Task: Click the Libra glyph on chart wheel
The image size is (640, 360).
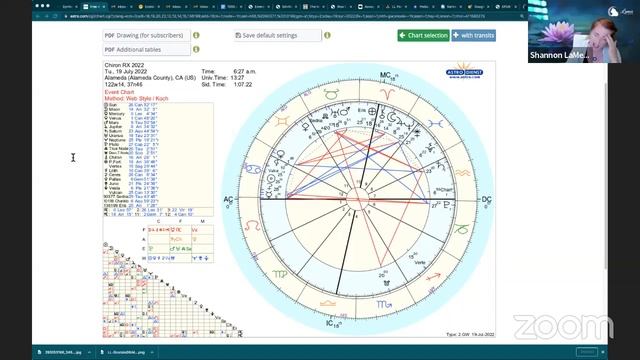Action: pyautogui.click(x=328, y=303)
